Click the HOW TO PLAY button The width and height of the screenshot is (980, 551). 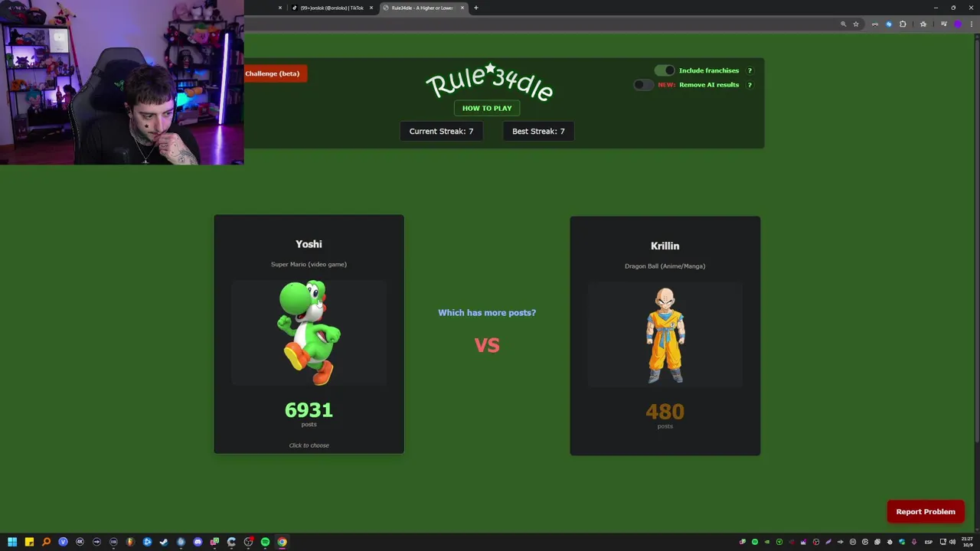(x=487, y=108)
